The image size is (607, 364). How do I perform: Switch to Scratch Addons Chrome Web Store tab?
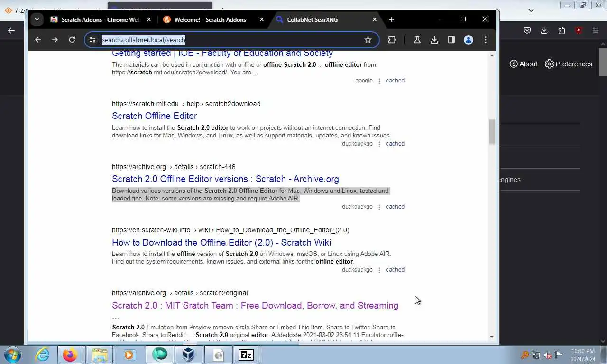[x=95, y=19]
